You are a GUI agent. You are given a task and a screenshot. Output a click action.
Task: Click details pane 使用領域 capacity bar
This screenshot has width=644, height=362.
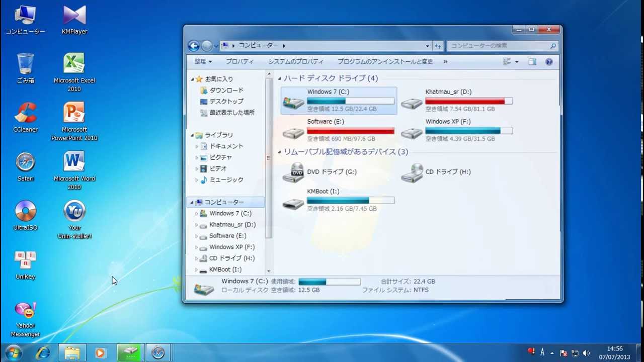330,282
